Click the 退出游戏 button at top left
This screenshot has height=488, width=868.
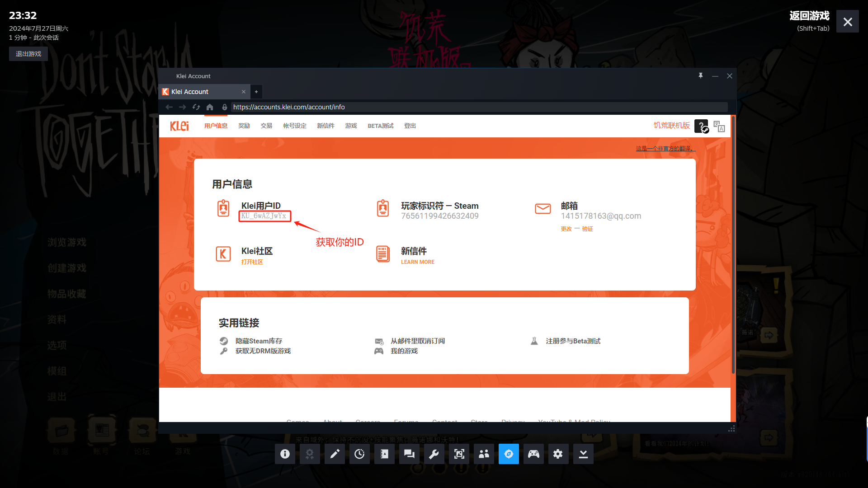(28, 53)
